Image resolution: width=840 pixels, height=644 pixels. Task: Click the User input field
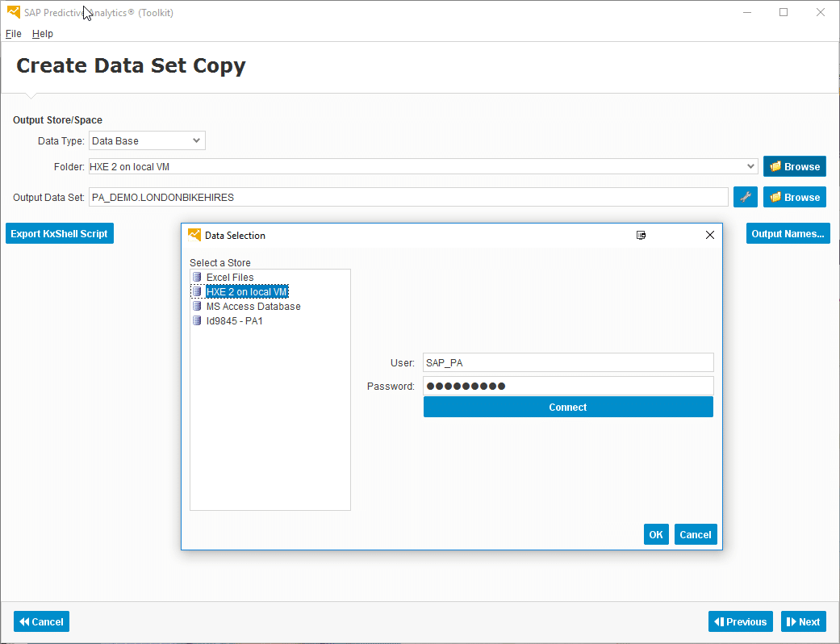coord(568,363)
